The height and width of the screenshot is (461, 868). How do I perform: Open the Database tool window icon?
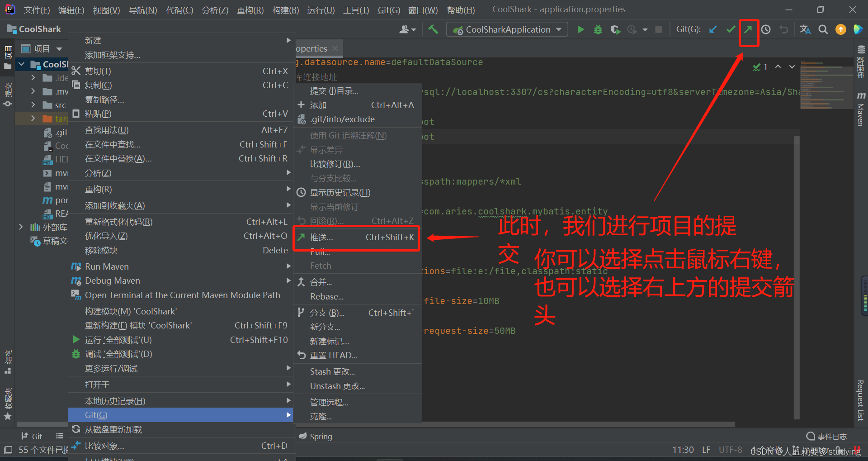point(861,62)
